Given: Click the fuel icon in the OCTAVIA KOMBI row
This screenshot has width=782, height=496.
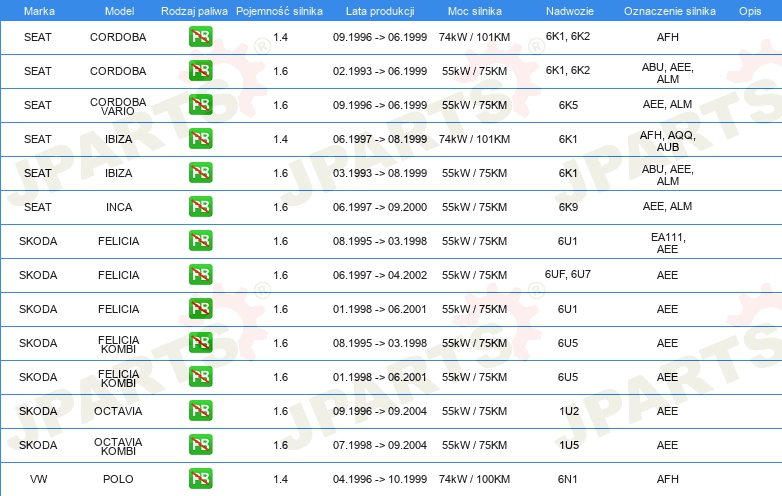Looking at the screenshot, I should click(x=200, y=445).
